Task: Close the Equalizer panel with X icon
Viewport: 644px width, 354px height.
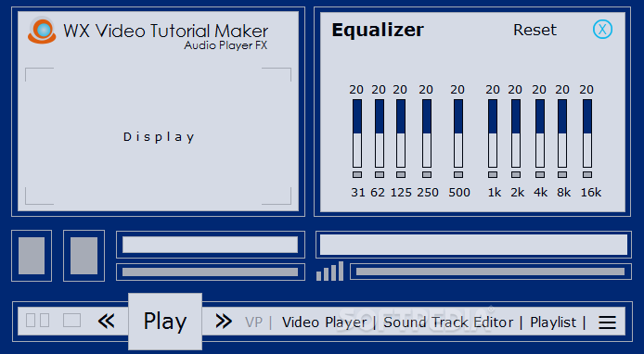Action: tap(602, 29)
